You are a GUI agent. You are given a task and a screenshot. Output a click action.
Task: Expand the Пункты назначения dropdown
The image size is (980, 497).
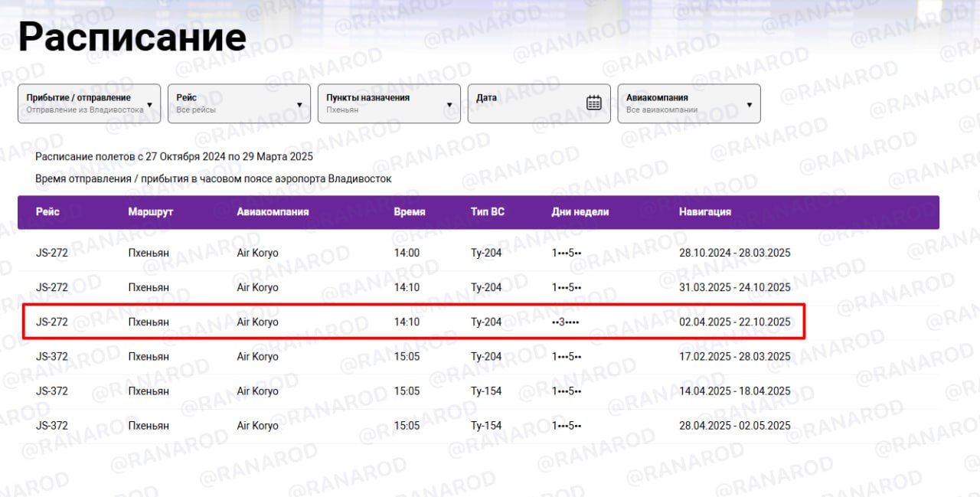389,103
